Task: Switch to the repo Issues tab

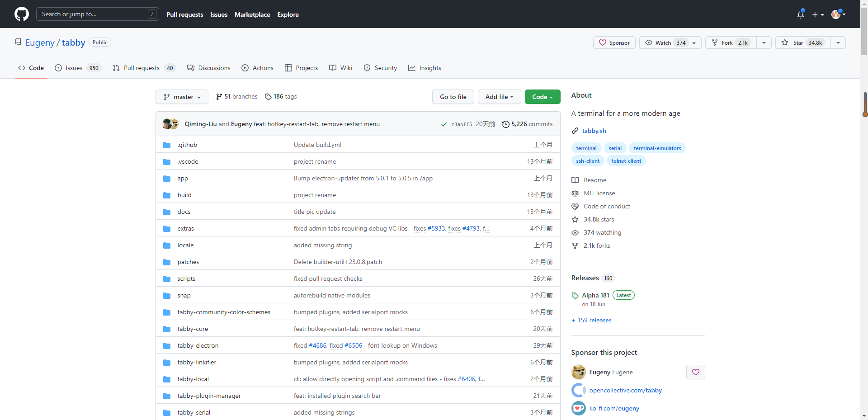Action: point(78,68)
